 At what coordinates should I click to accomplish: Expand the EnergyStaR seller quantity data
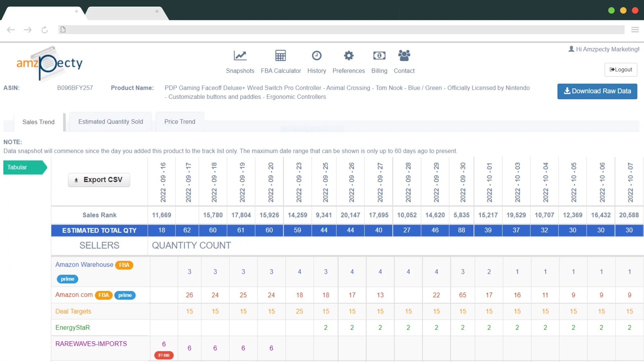click(x=72, y=327)
